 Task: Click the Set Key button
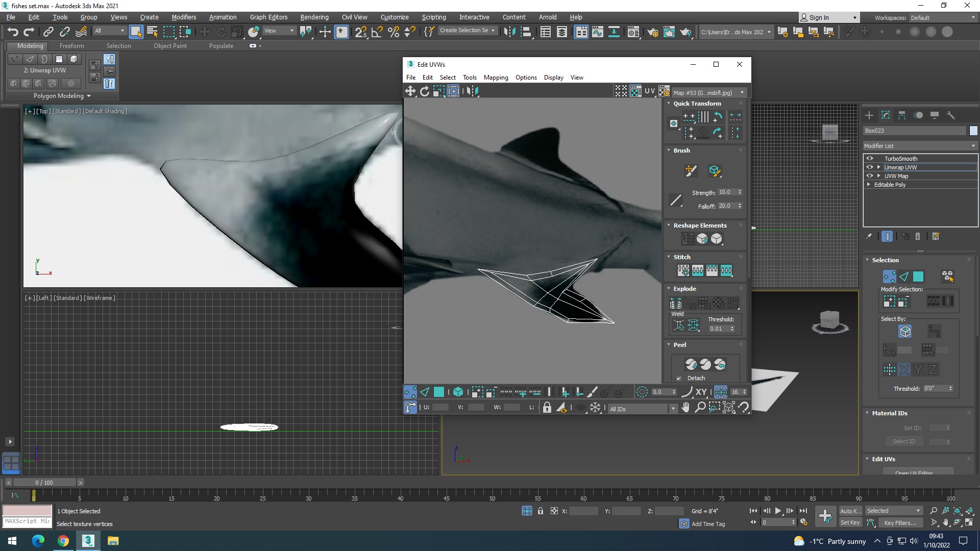pyautogui.click(x=850, y=522)
